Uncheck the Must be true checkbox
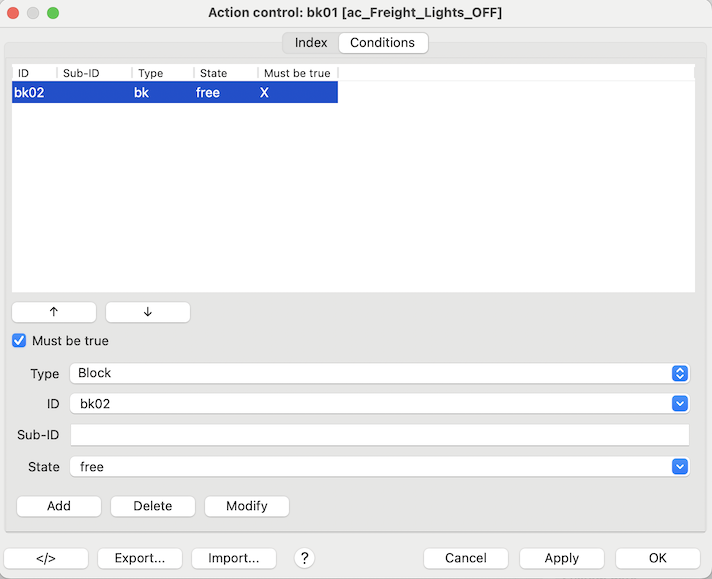Screen dimensions: 712x579 tap(19, 341)
